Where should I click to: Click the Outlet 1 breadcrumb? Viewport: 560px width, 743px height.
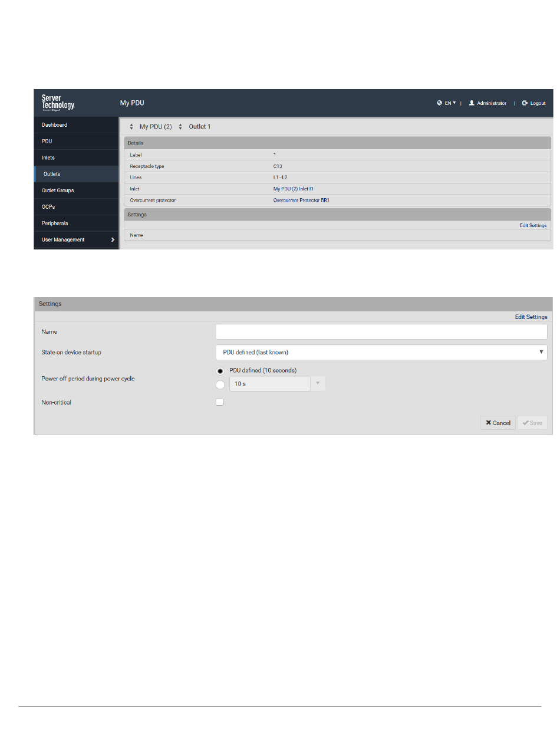pyautogui.click(x=199, y=127)
